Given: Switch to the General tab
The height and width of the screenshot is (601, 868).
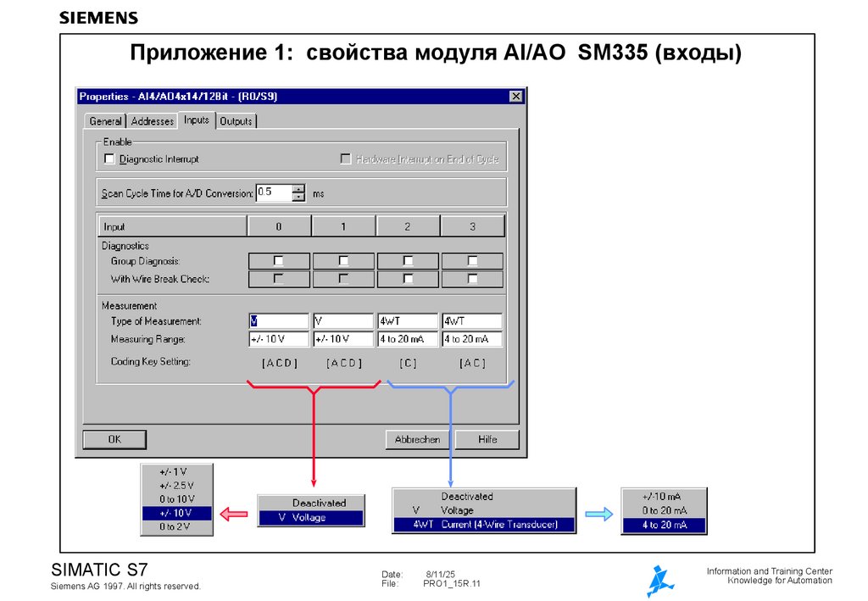Looking at the screenshot, I should pyautogui.click(x=105, y=120).
